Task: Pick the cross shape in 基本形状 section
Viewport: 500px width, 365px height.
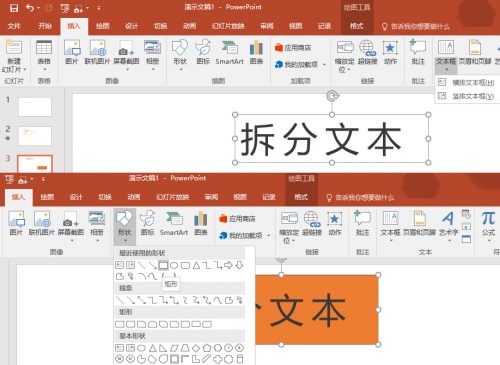Action: [x=218, y=359]
